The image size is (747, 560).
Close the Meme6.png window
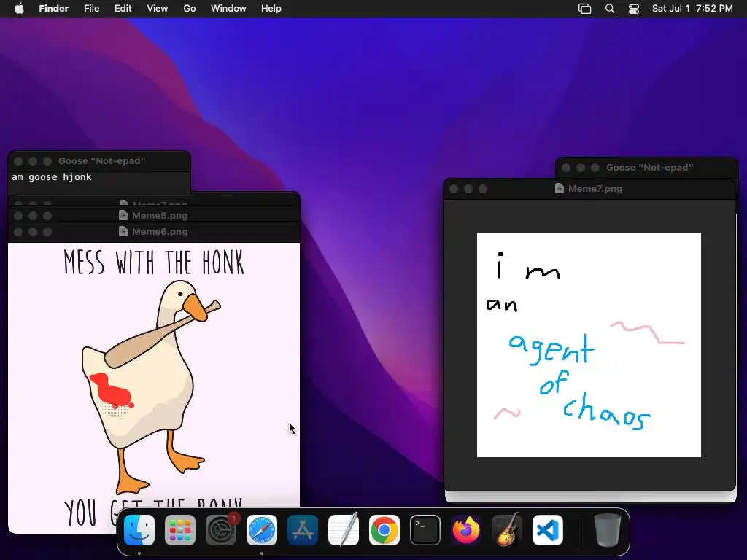click(x=18, y=232)
